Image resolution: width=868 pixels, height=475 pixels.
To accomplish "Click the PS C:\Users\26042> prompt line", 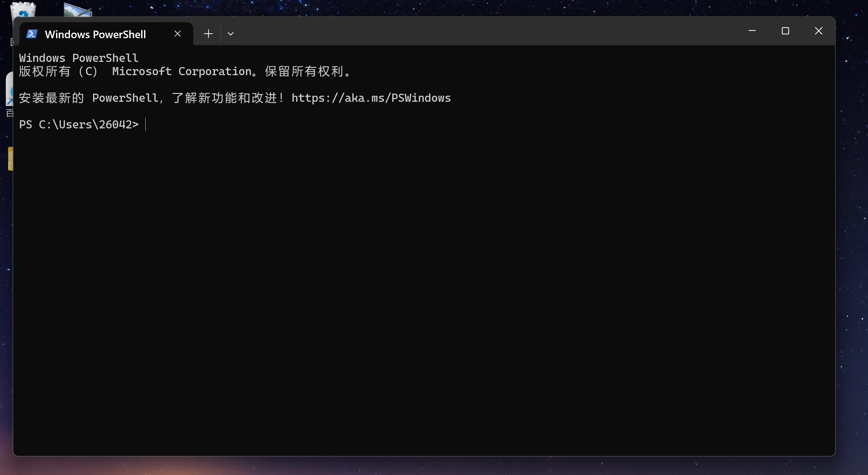I will (79, 124).
